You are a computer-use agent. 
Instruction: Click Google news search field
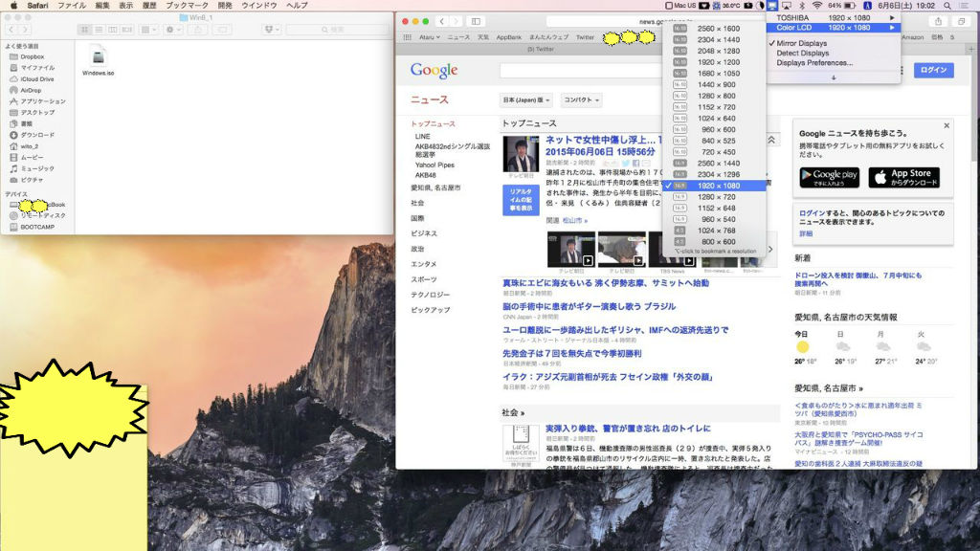click(581, 71)
